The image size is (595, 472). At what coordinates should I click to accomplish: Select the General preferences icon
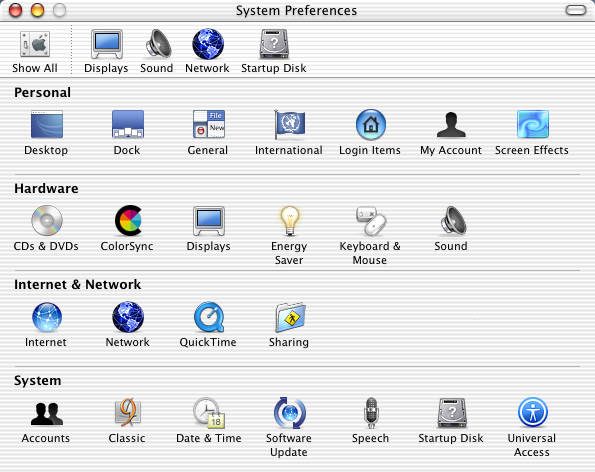pyautogui.click(x=209, y=124)
